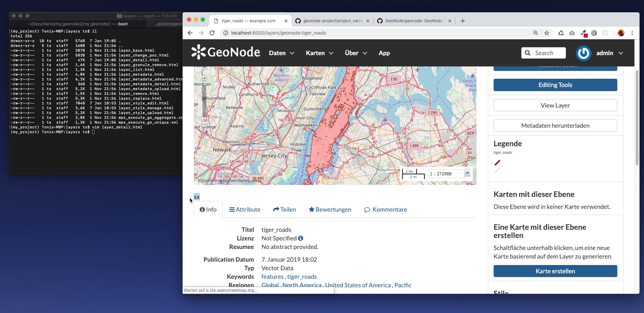The height and width of the screenshot is (313, 644).
Task: Select the my_geonode2 -bash tab in Terminal
Action: pos(78,24)
